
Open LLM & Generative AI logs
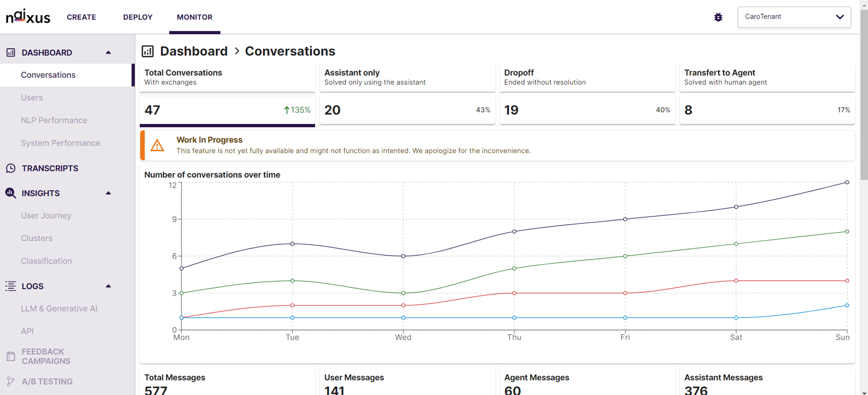[59, 309]
